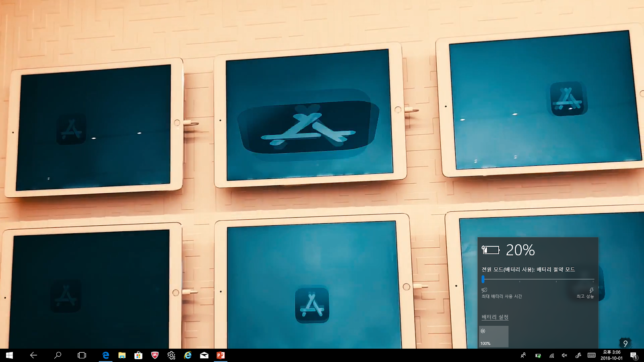This screenshot has width=644, height=362.
Task: Click the leaf icon above 최대 배터리 사용 시간
Action: tap(484, 290)
